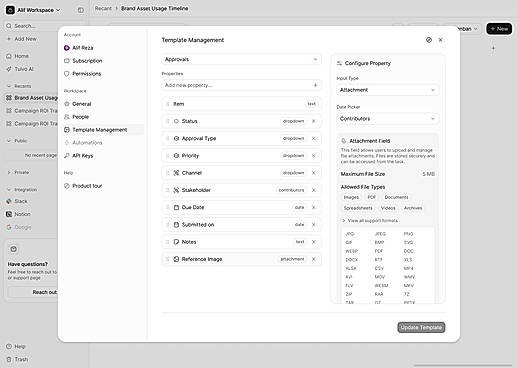Click the Google integration icon
This screenshot has width=518, height=368.
point(9,227)
